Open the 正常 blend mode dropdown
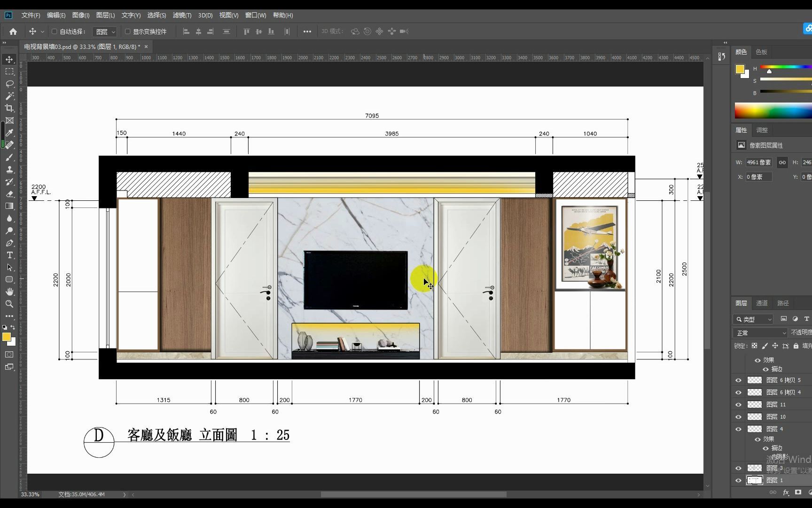The image size is (812, 508). coord(760,333)
